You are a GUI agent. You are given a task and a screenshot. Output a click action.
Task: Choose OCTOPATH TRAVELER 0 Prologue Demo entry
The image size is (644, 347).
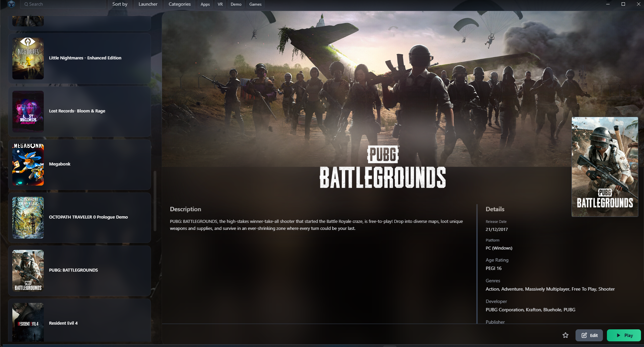(88, 217)
